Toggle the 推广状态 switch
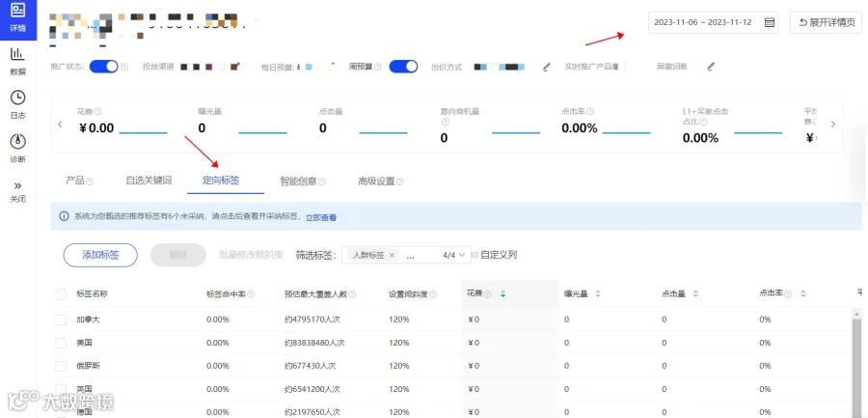The width and height of the screenshot is (868, 418). (103, 67)
